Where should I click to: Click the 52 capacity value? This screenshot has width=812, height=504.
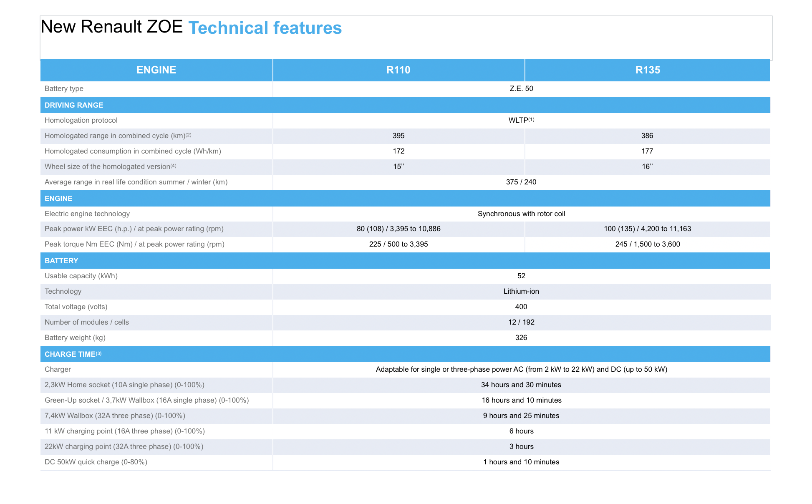pyautogui.click(x=521, y=276)
